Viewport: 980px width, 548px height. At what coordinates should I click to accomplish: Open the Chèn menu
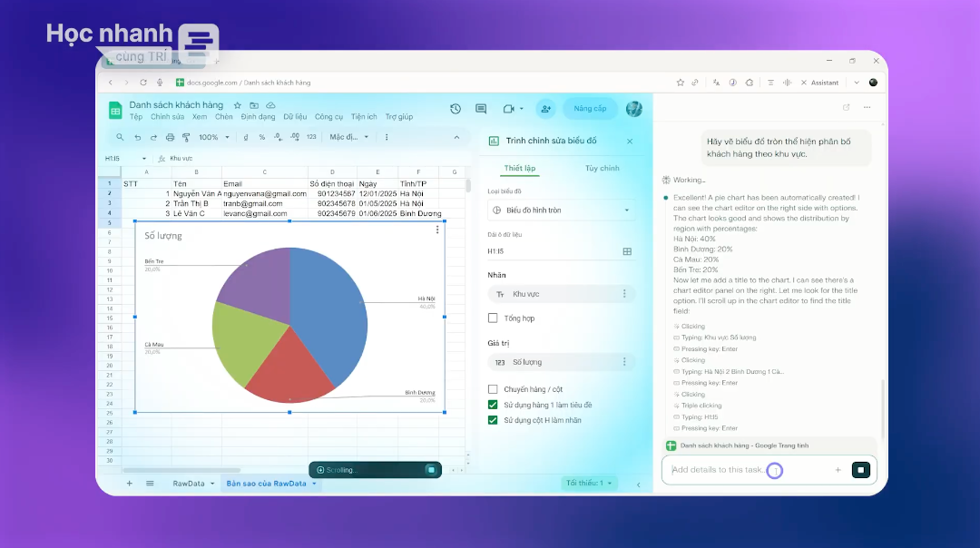click(x=224, y=117)
